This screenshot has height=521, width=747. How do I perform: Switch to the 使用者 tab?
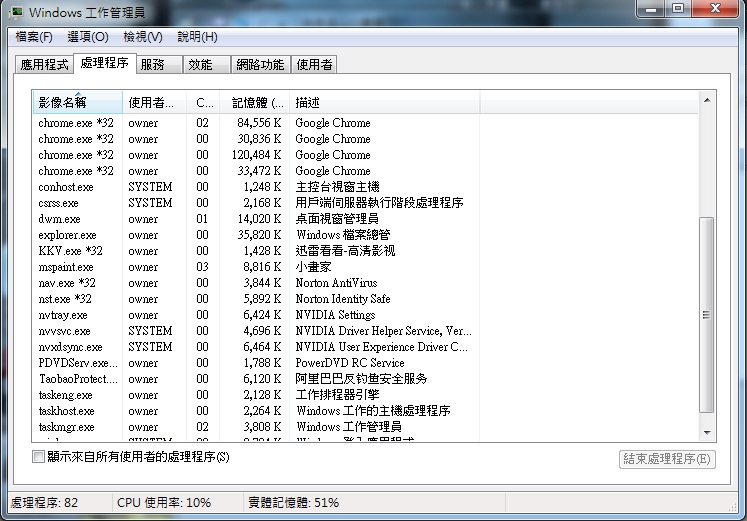coord(314,65)
